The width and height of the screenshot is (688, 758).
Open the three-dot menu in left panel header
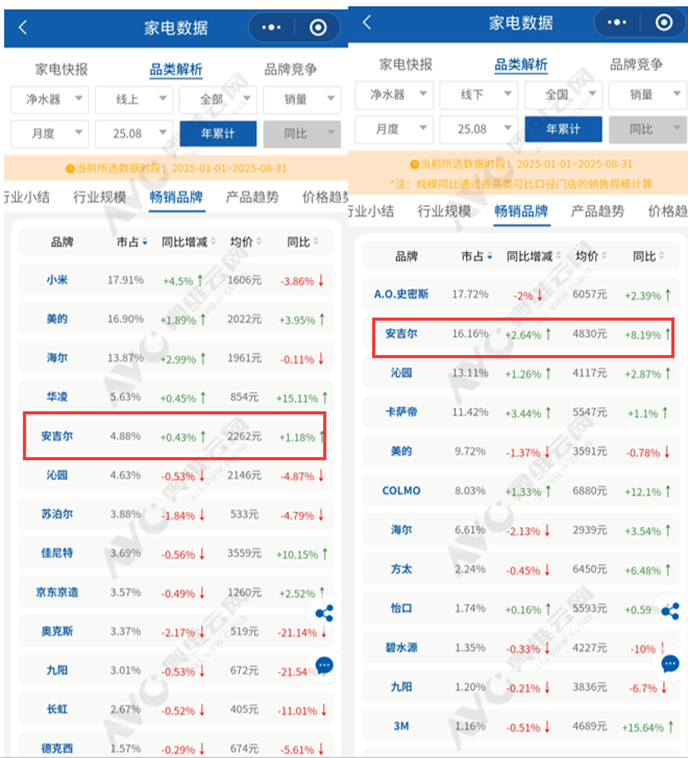(x=271, y=28)
